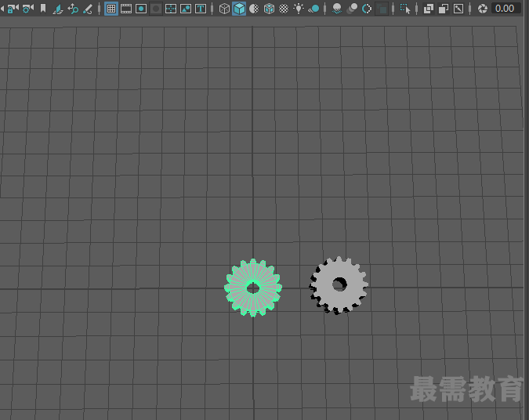The width and height of the screenshot is (529, 420).
Task: Toggle the Safe Action overlay
Action: (186, 9)
